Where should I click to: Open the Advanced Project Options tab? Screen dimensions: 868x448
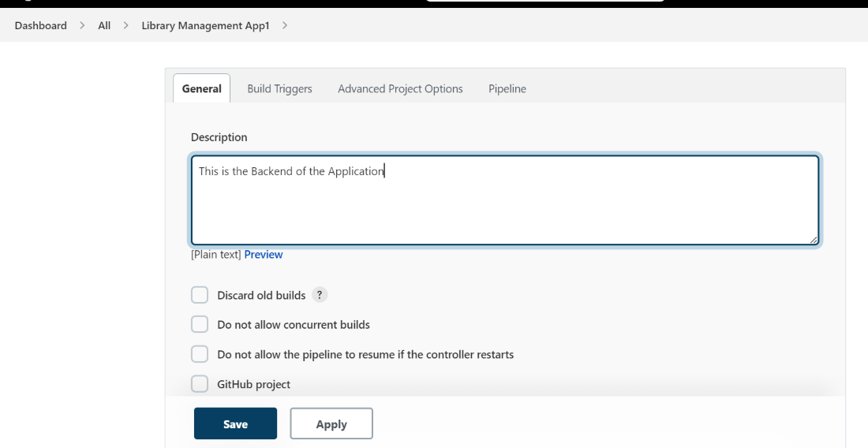click(x=400, y=88)
